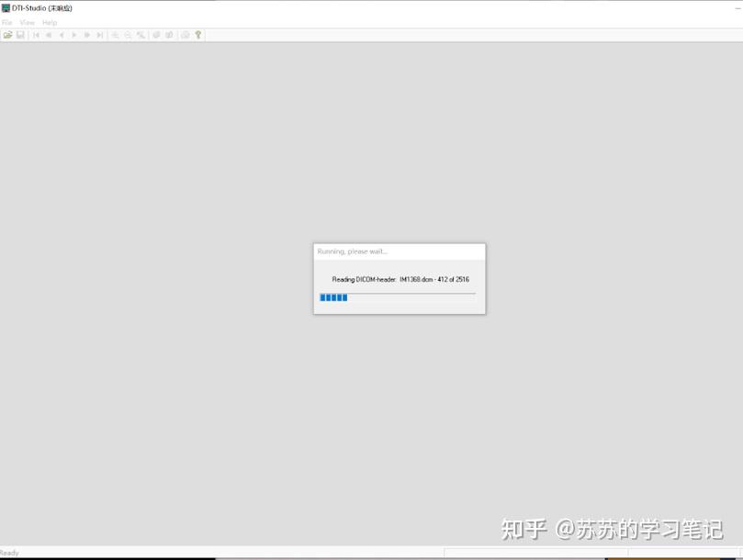The image size is (743, 560).
Task: Click the print icon on the toolbar
Action: [x=186, y=35]
